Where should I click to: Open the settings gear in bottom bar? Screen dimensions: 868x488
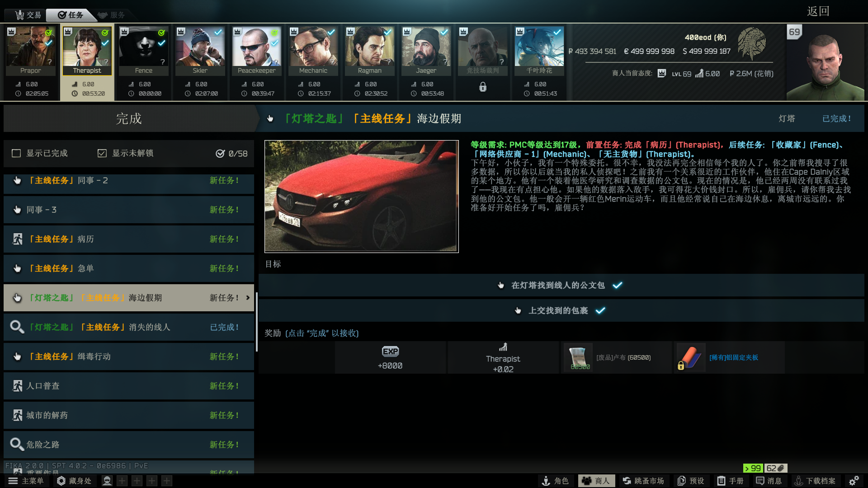click(x=854, y=481)
